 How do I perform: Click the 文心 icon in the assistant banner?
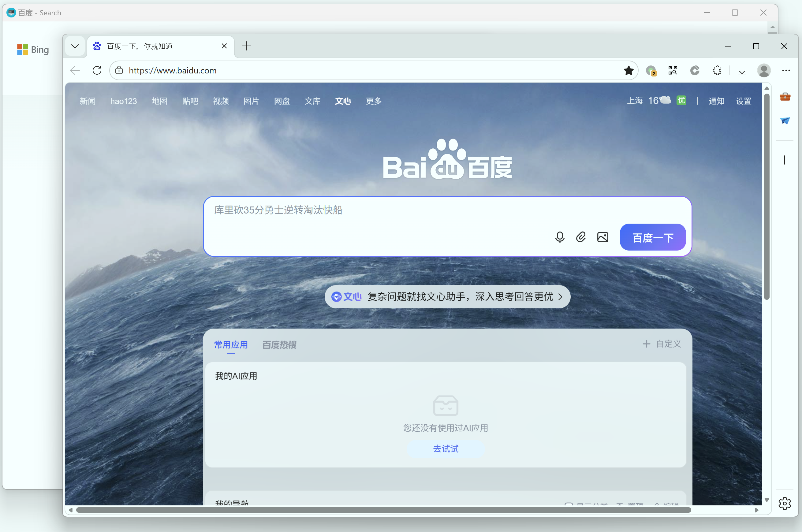coord(337,296)
